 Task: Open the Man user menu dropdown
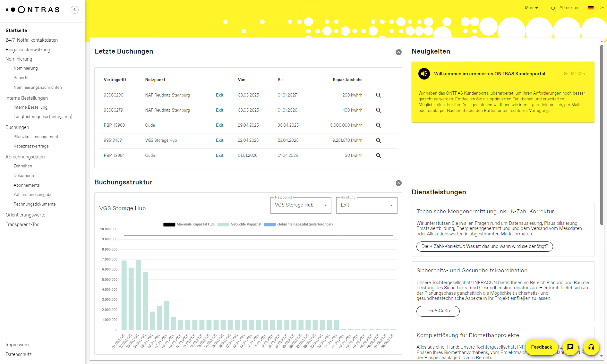point(531,8)
